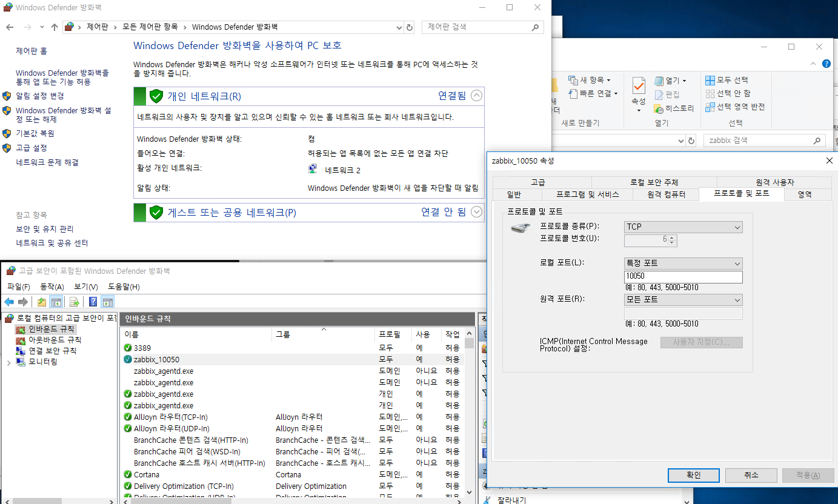This screenshot has height=504, width=838.
Task: Open the 도움말(H) menu
Action: click(124, 287)
